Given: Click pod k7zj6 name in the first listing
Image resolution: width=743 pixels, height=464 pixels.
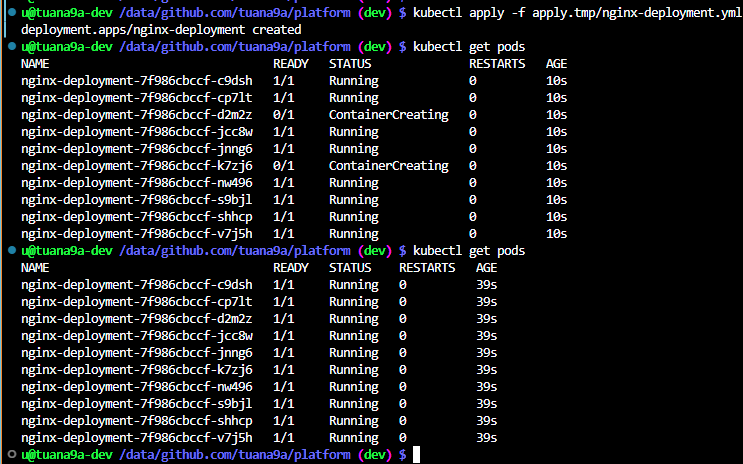Looking at the screenshot, I should click(x=137, y=166).
